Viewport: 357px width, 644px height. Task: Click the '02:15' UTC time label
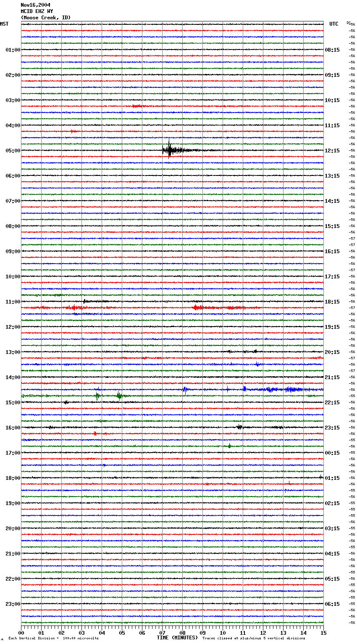pyautogui.click(x=332, y=503)
